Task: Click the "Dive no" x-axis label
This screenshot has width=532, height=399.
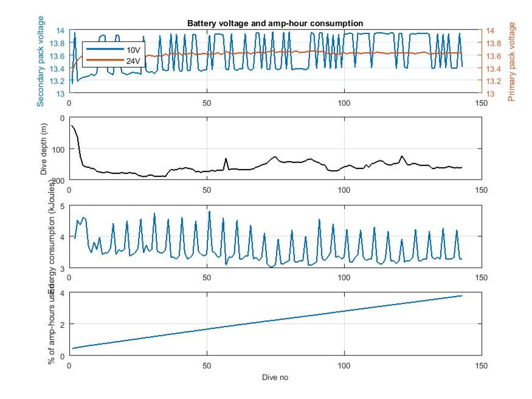Action: tap(275, 378)
